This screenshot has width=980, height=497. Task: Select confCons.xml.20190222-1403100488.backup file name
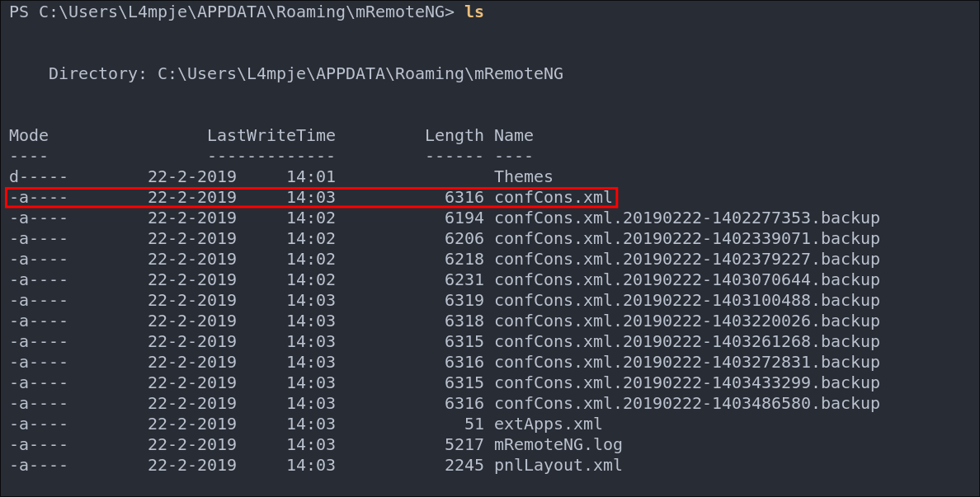[x=687, y=300]
